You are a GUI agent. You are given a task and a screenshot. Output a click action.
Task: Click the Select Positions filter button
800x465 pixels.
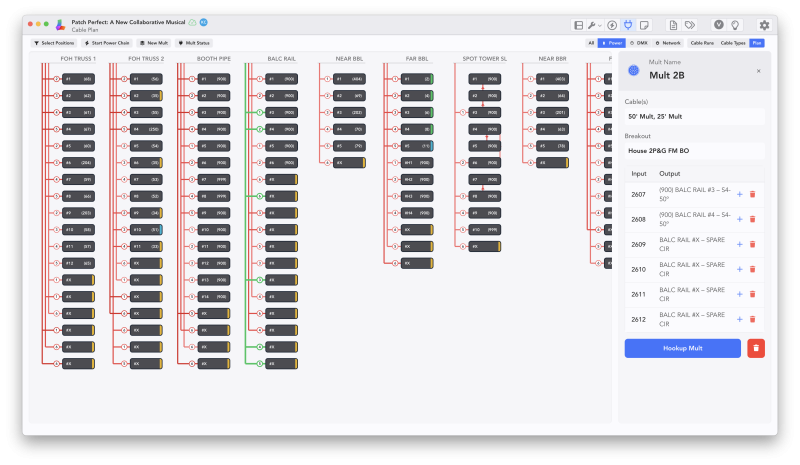54,43
